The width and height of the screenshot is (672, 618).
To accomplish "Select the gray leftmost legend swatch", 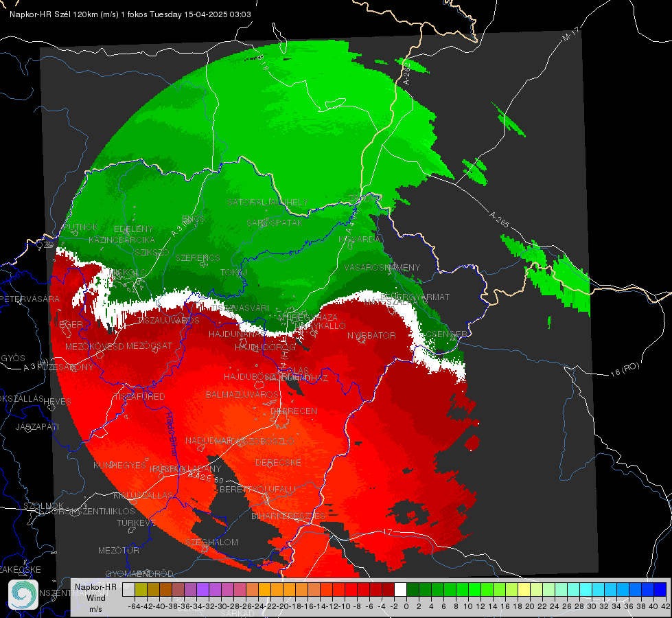I will (128, 590).
